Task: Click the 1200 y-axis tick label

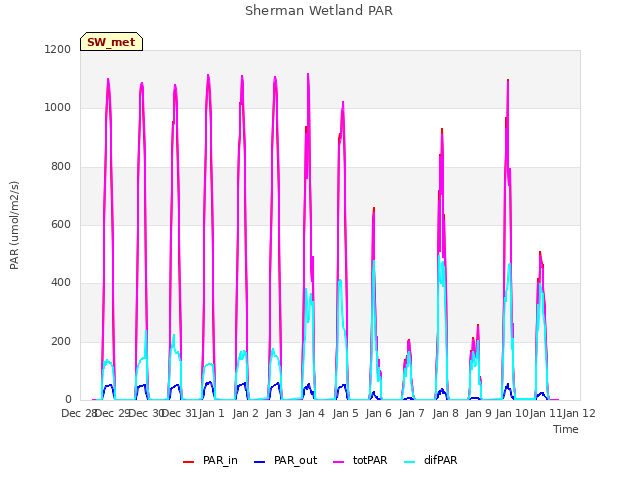Action: tap(58, 49)
